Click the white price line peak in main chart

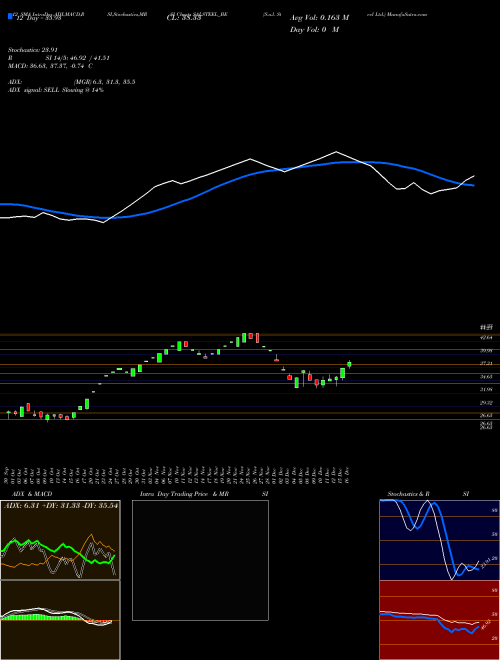click(336, 152)
